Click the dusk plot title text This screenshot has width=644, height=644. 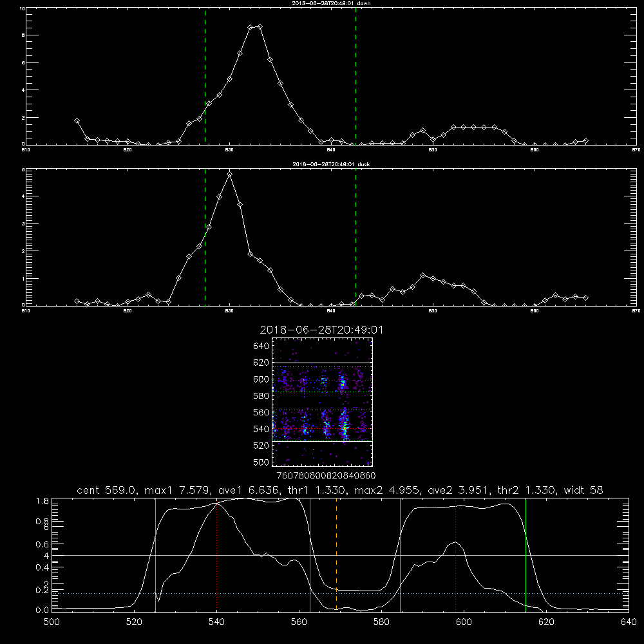point(331,164)
